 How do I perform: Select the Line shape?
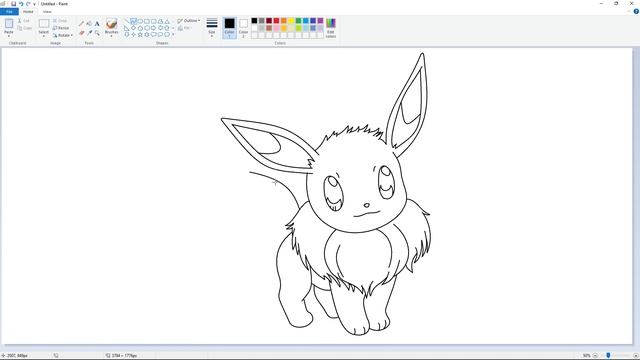[x=127, y=21]
